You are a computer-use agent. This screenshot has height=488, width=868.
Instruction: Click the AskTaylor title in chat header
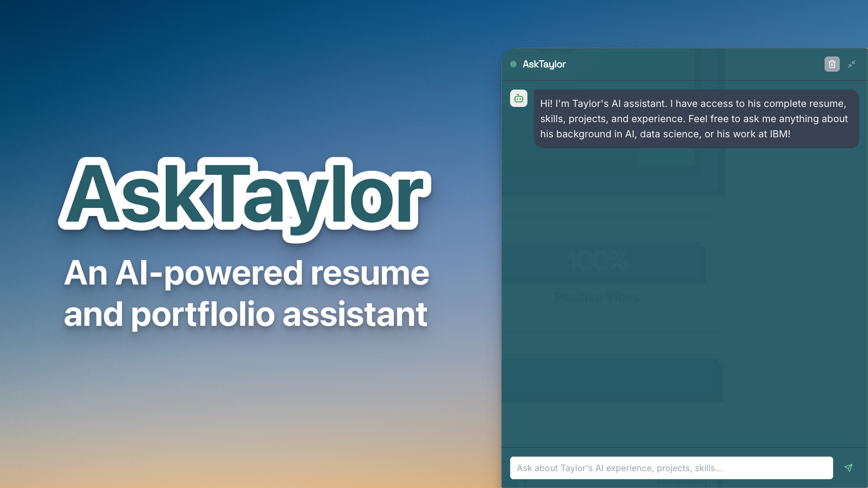544,64
